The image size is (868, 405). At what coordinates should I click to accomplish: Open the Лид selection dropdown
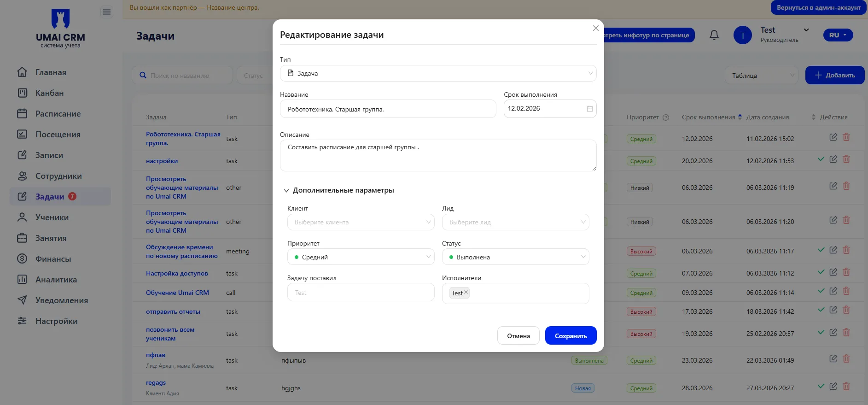(x=515, y=222)
